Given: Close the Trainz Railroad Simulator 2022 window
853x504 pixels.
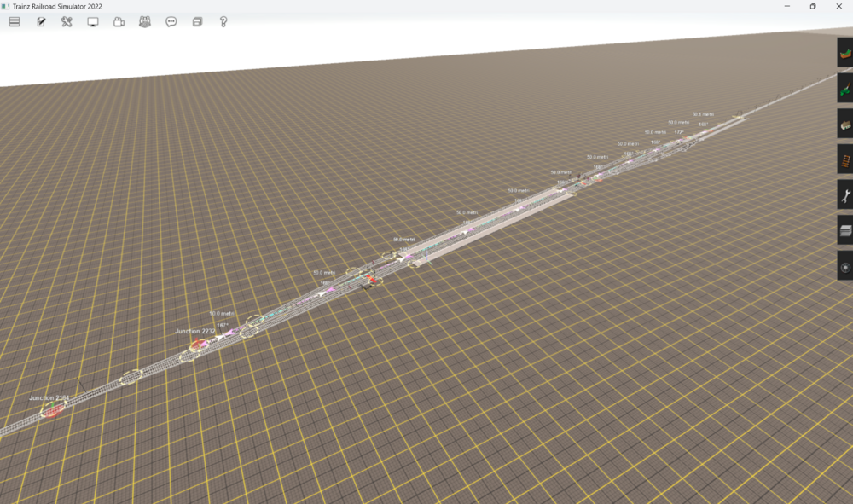Looking at the screenshot, I should pyautogui.click(x=838, y=6).
